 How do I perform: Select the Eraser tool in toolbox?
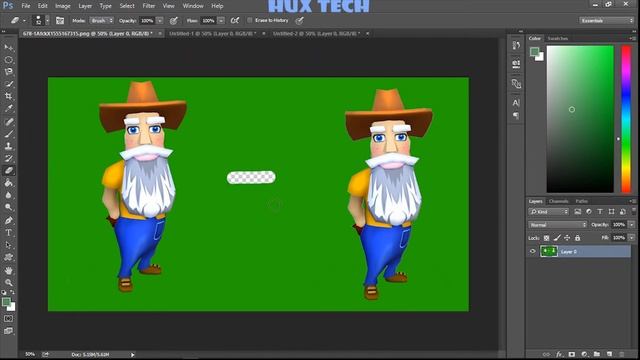coord(9,171)
